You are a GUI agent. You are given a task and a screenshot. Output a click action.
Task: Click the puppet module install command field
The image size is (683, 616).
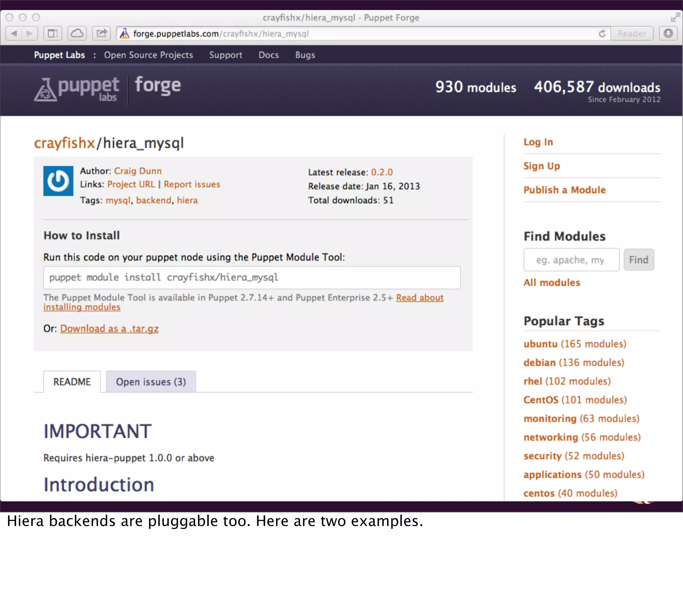coord(252,278)
